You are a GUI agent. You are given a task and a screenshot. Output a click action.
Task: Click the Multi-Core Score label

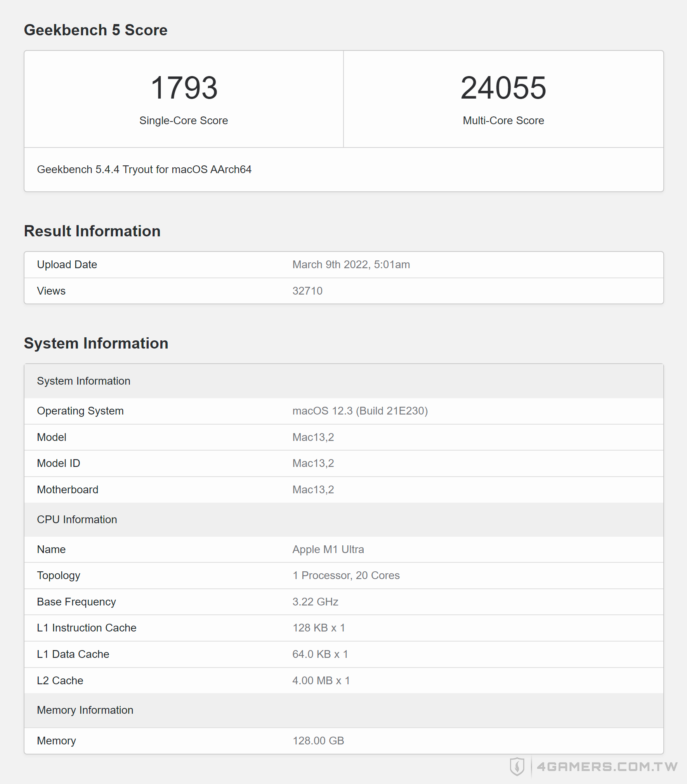[503, 120]
